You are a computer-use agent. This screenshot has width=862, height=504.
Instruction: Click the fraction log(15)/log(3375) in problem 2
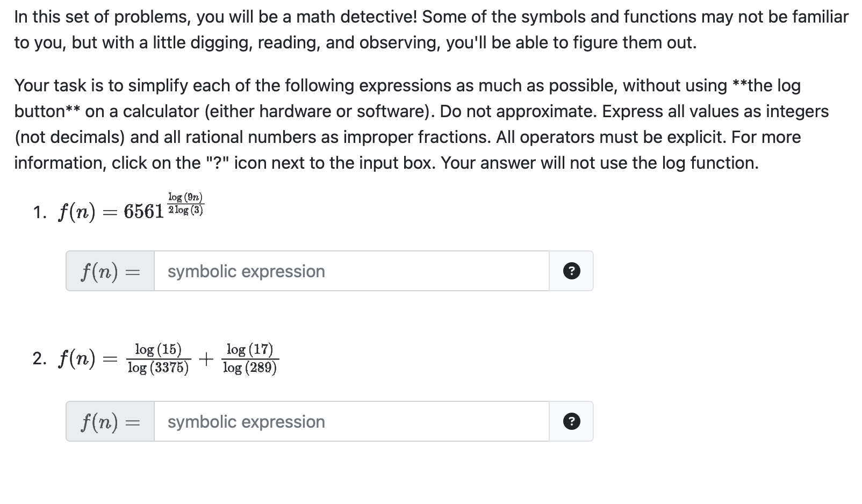(158, 357)
